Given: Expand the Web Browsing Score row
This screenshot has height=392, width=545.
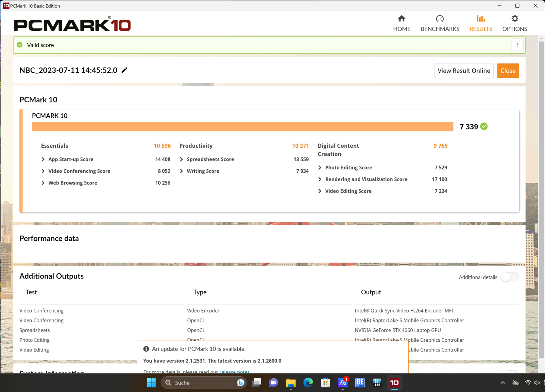Looking at the screenshot, I should pyautogui.click(x=43, y=183).
